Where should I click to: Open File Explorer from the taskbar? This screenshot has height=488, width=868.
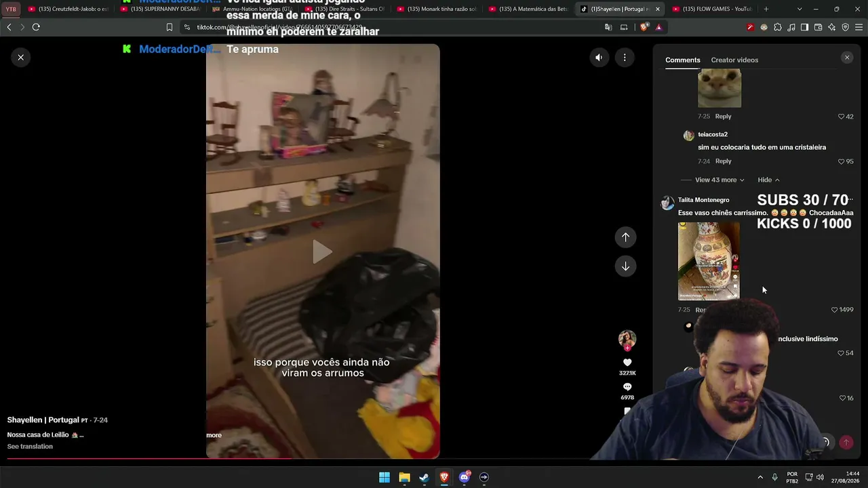tap(404, 477)
